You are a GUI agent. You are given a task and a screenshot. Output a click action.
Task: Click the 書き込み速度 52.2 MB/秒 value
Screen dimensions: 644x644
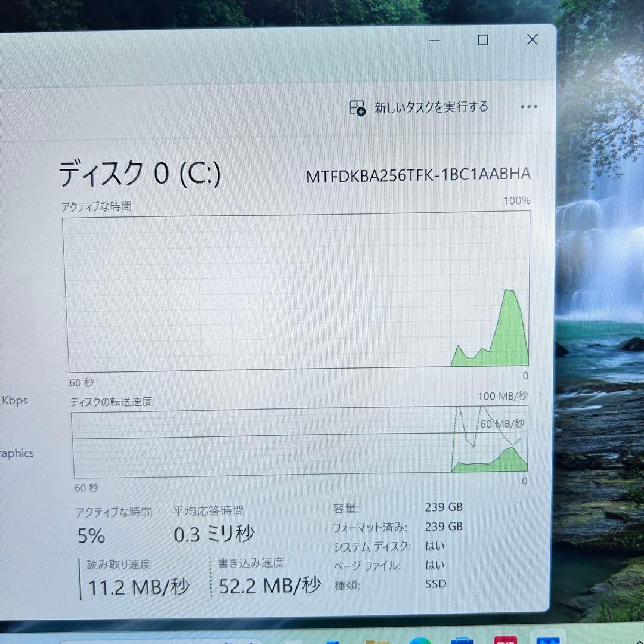coord(259,586)
